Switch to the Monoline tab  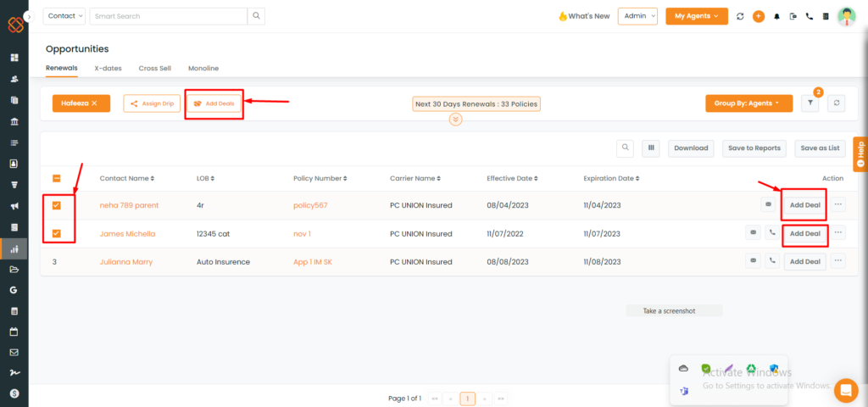point(203,68)
